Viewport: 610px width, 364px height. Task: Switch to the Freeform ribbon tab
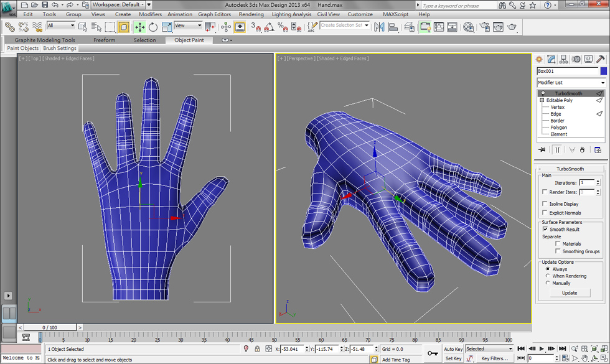point(104,40)
